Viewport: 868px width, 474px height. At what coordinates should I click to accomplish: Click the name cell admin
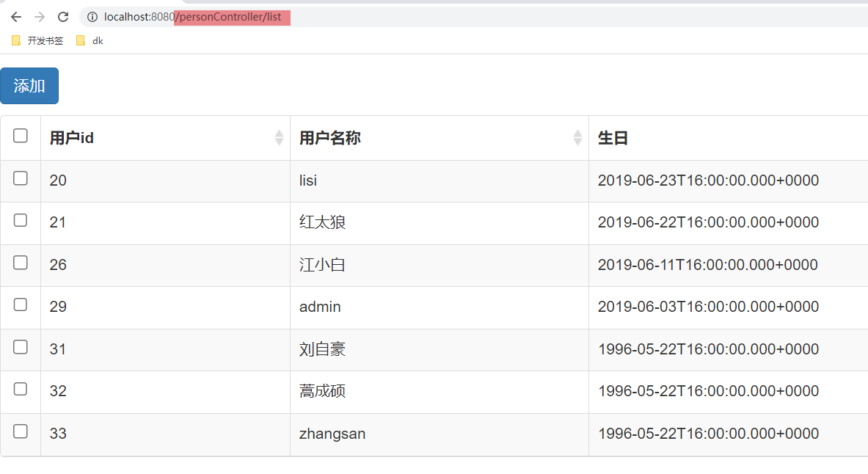point(440,307)
